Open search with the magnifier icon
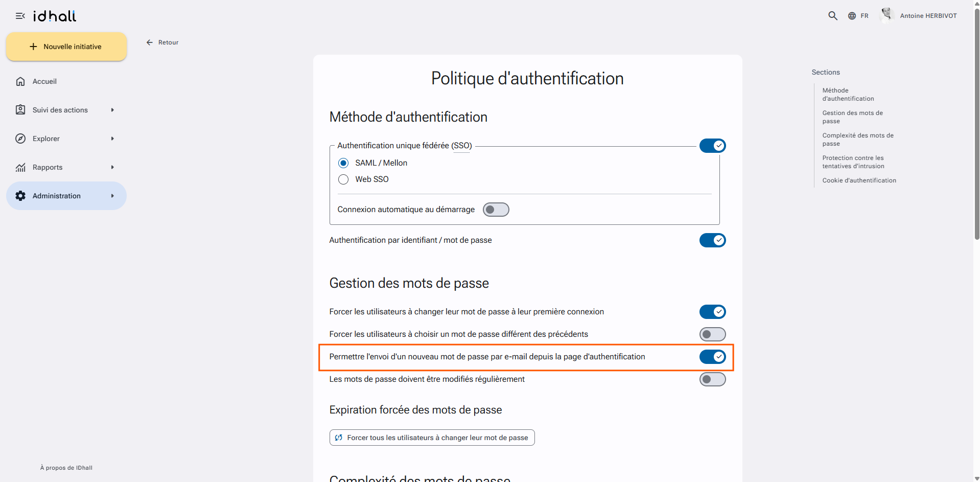The width and height of the screenshot is (980, 482). (833, 16)
